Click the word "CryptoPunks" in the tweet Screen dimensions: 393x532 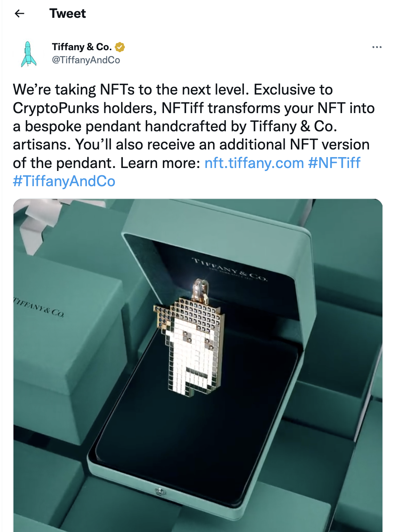click(x=56, y=108)
